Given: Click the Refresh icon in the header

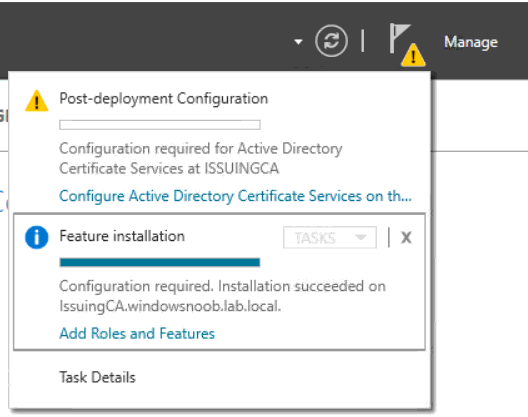Looking at the screenshot, I should pos(331,41).
